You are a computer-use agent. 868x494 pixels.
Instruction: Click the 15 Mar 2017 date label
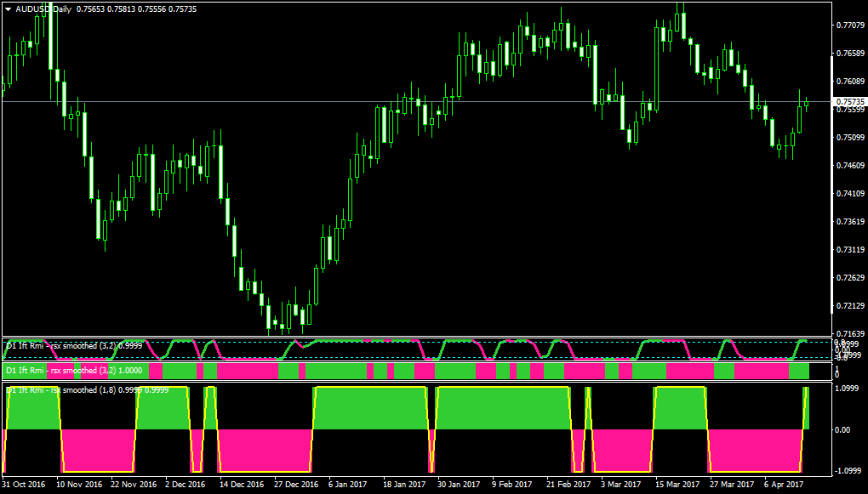tap(677, 484)
